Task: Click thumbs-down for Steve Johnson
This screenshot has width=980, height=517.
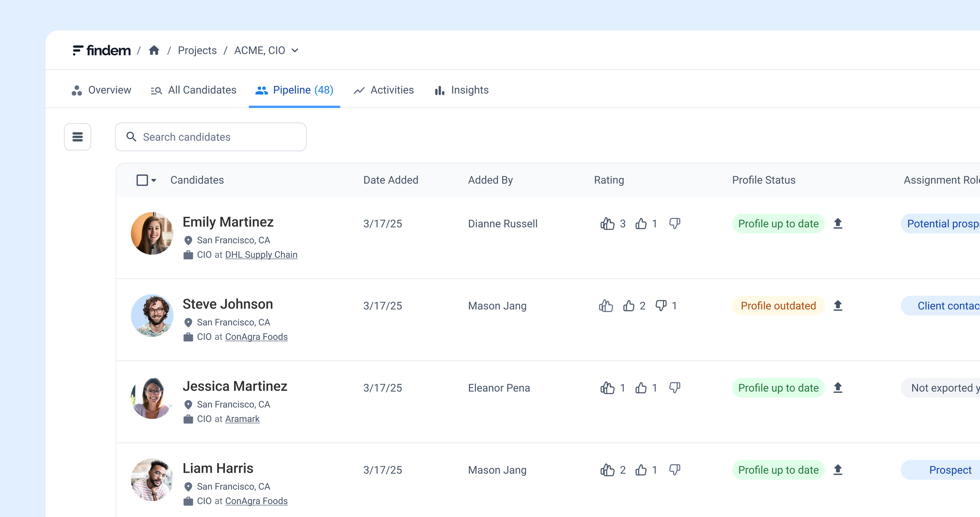Action: [x=661, y=305]
